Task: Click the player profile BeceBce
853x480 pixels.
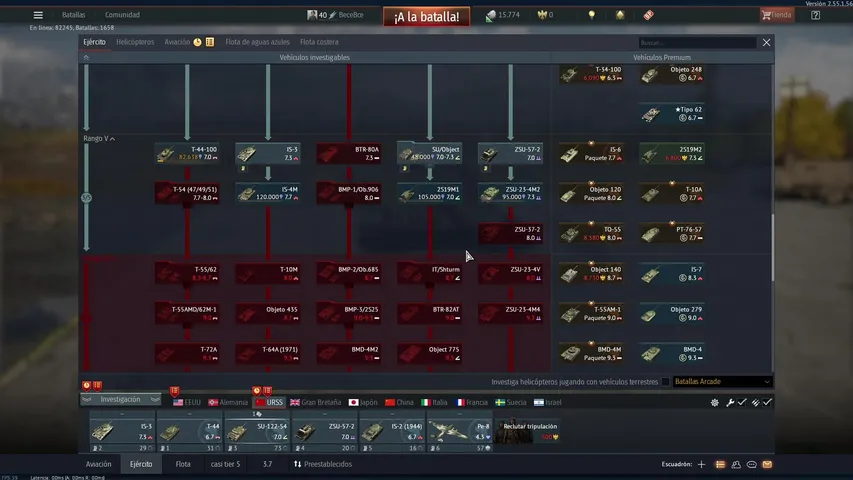Action: 335,15
